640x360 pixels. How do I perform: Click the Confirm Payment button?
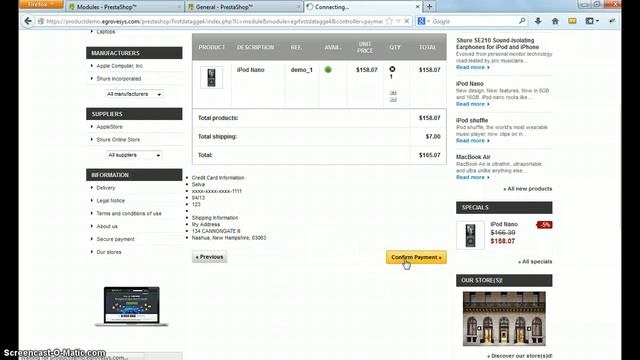point(416,257)
